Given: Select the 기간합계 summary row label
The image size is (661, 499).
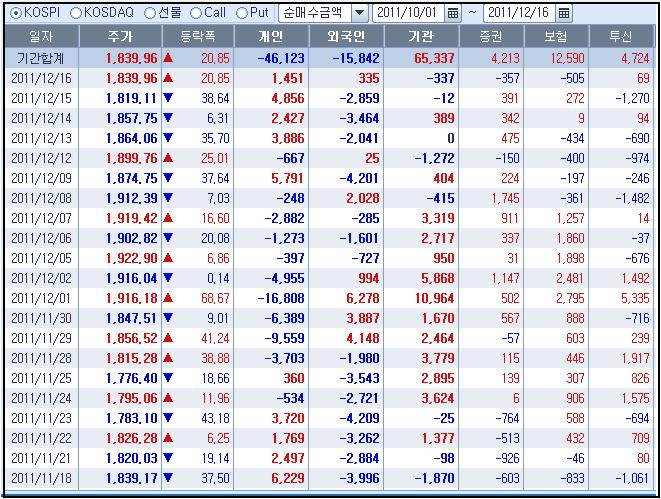Looking at the screenshot, I should pos(41,58).
